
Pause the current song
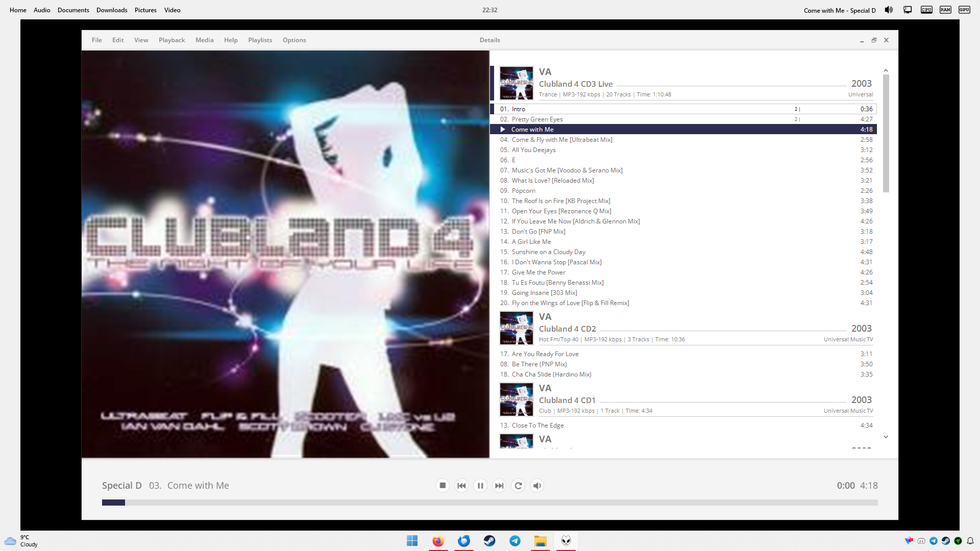480,486
